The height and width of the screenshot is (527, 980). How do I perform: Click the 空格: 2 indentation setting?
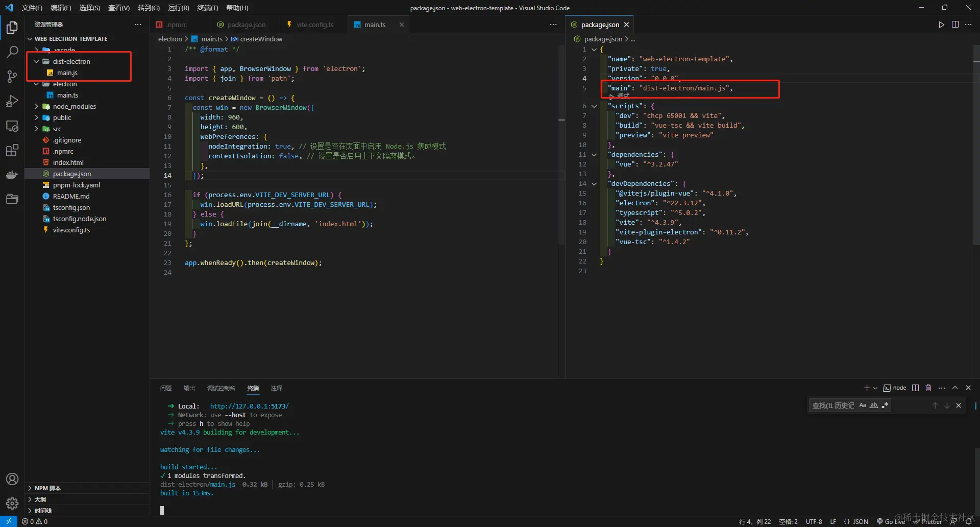(788, 521)
